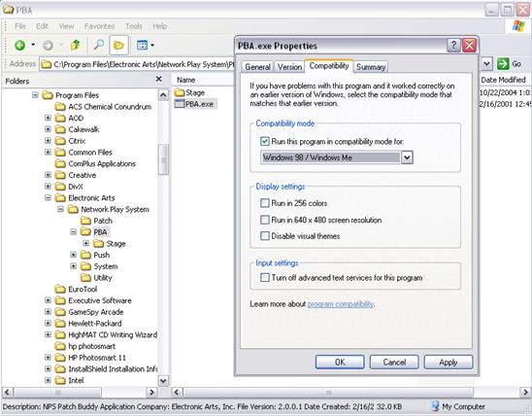Select the ComPlus Applications folder

click(x=95, y=163)
